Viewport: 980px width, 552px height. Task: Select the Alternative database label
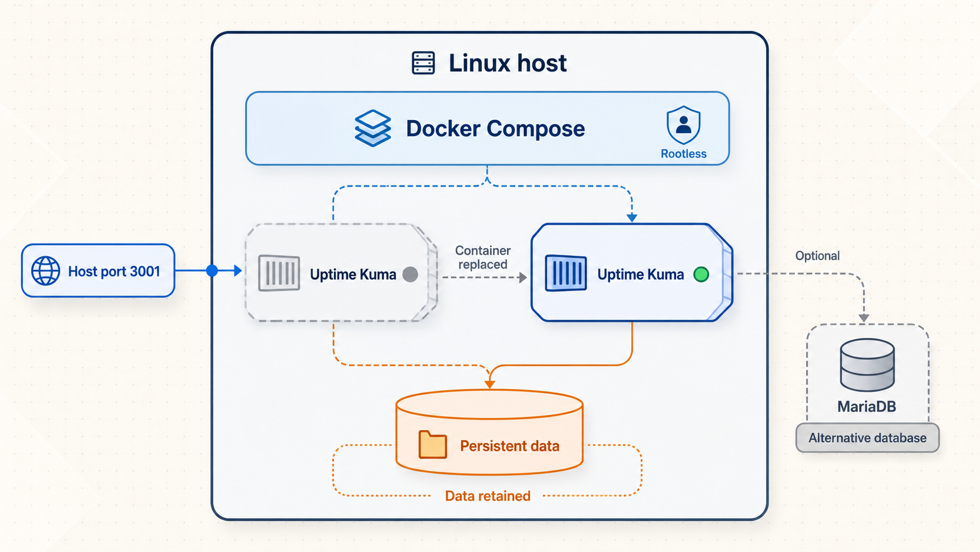click(x=867, y=438)
